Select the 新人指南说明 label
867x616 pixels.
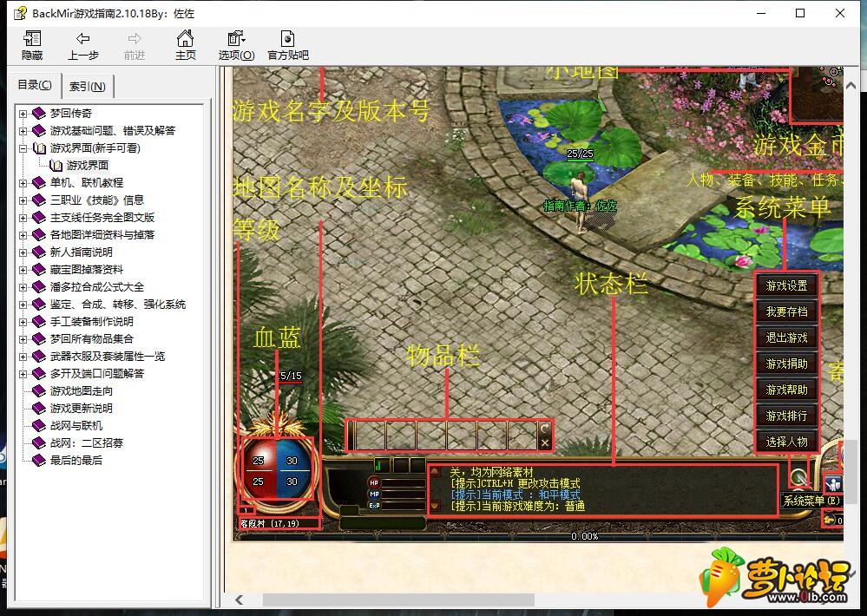(82, 252)
